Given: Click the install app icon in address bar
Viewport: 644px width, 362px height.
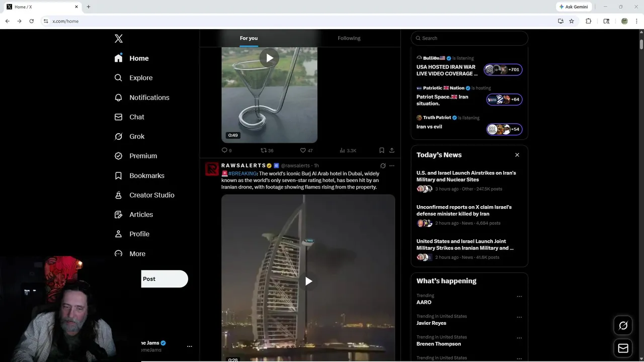Looking at the screenshot, I should (560, 21).
